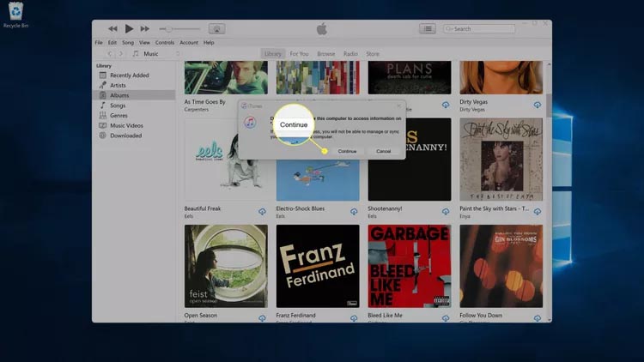
Task: Download the Shootenanny! album from cloud
Action: pos(446,211)
